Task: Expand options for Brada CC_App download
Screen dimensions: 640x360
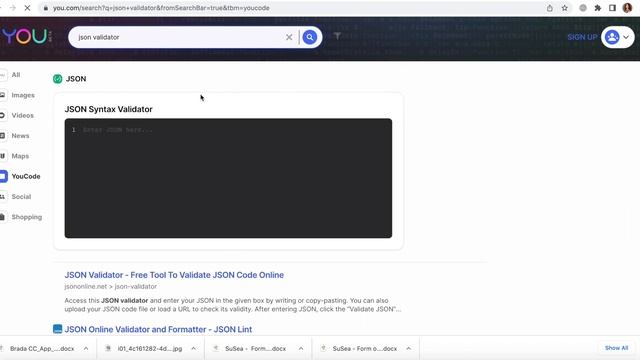Action: click(x=86, y=349)
